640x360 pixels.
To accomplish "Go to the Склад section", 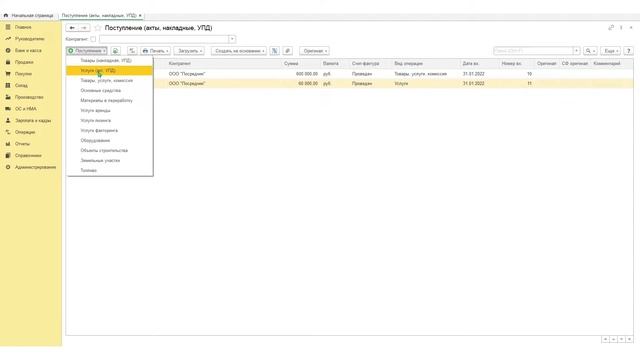I will [21, 85].
